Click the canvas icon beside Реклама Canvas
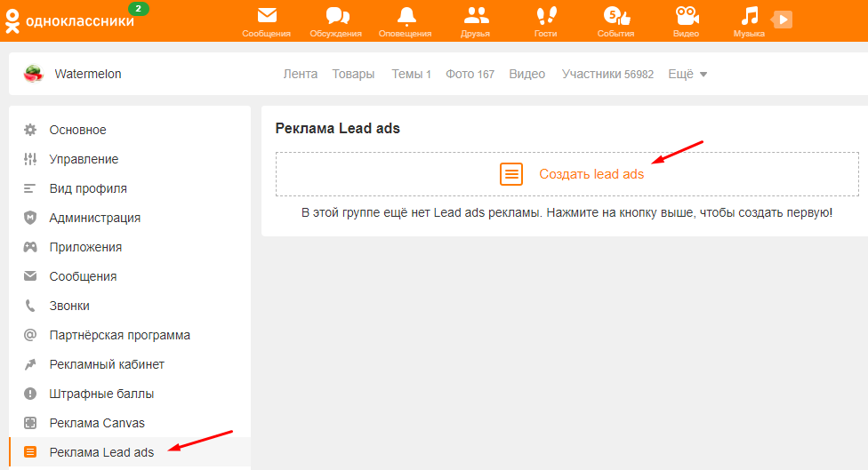 pos(30,423)
